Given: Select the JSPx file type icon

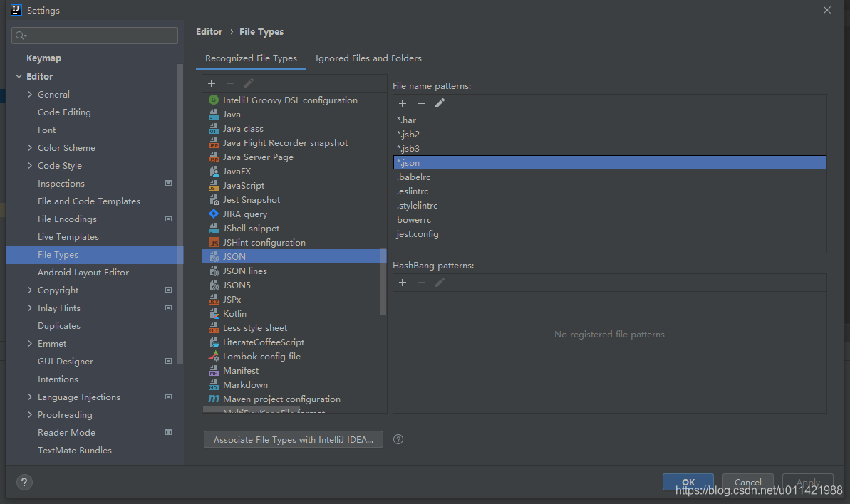Looking at the screenshot, I should [214, 300].
